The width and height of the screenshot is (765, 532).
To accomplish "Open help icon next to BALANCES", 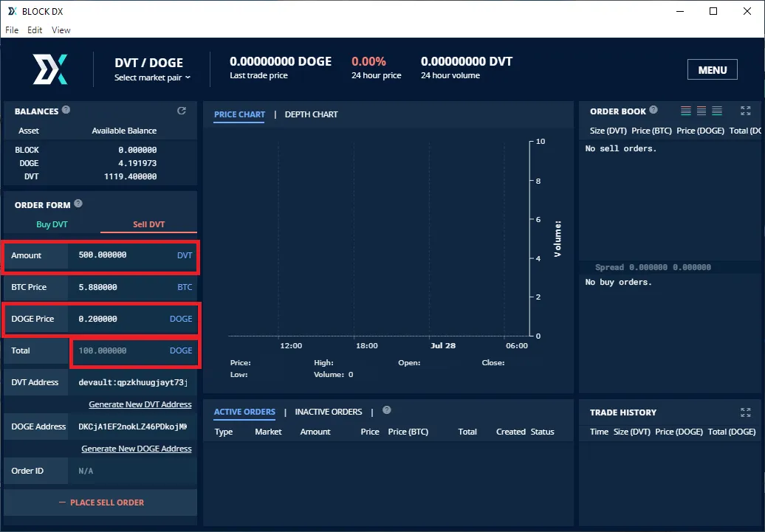I will tap(66, 110).
